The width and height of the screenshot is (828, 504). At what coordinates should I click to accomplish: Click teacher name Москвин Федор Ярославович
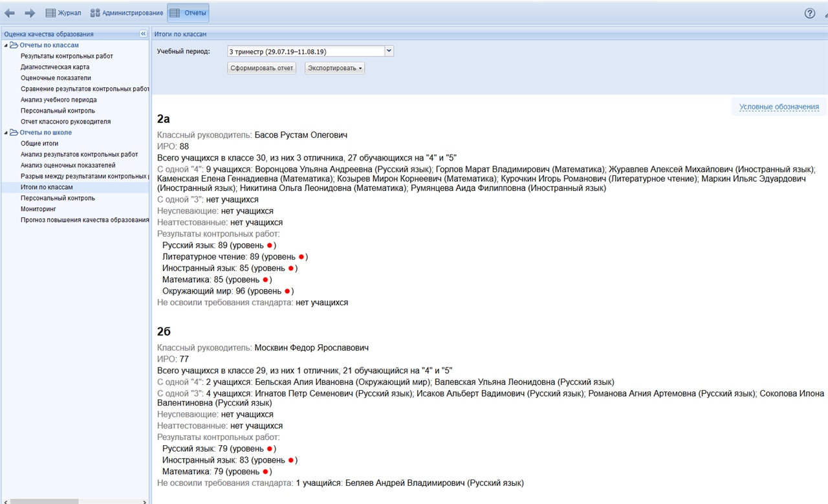point(311,347)
